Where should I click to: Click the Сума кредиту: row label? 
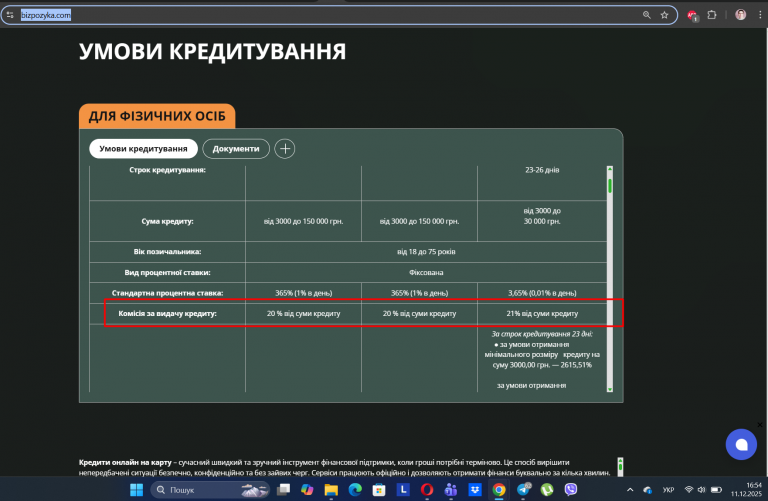(x=167, y=221)
